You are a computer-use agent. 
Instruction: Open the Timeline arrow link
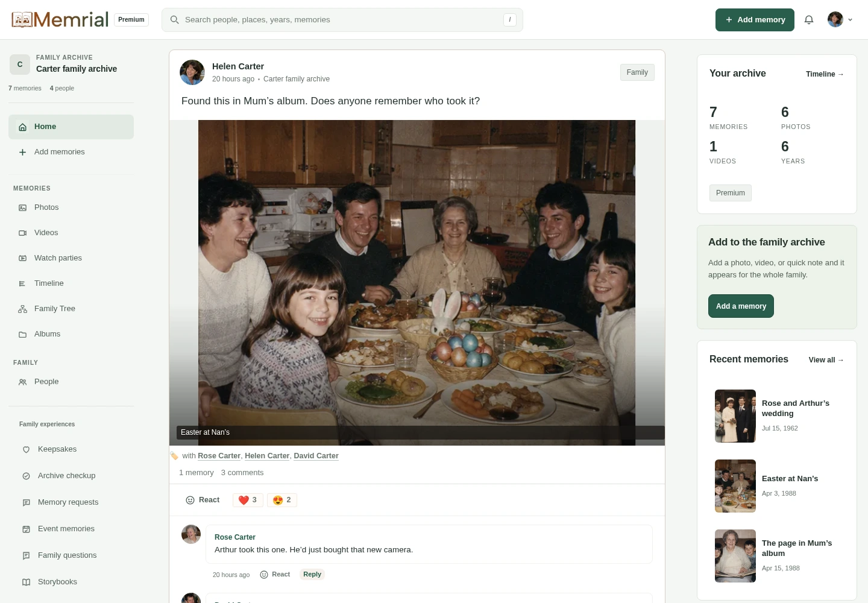(825, 74)
